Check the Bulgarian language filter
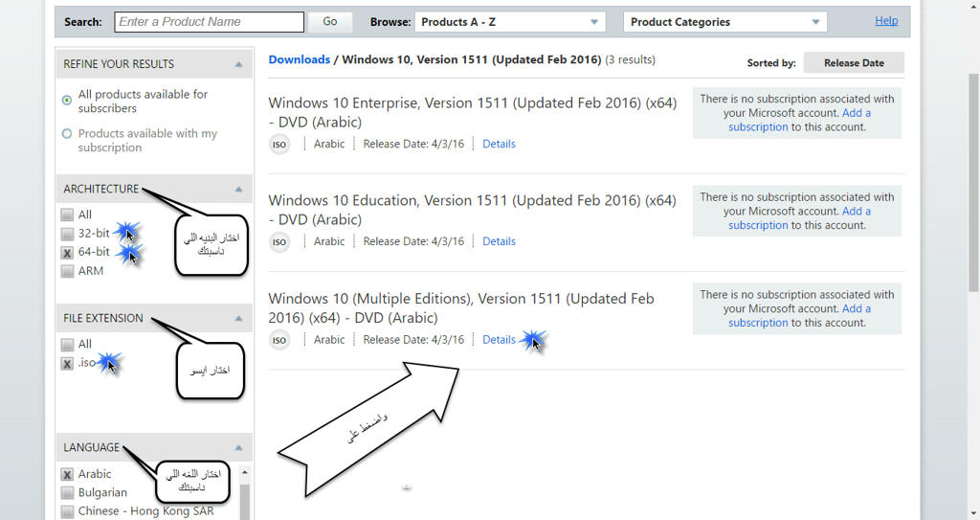 click(67, 493)
